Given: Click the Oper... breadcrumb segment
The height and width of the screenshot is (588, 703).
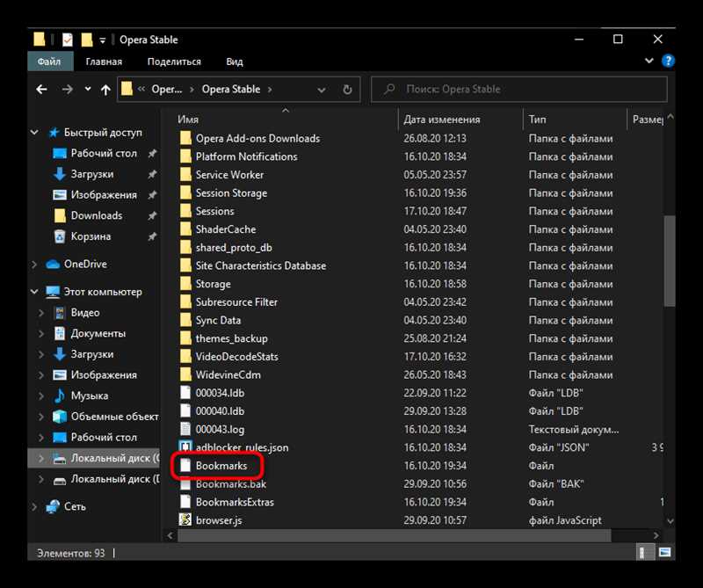Looking at the screenshot, I should coord(167,90).
